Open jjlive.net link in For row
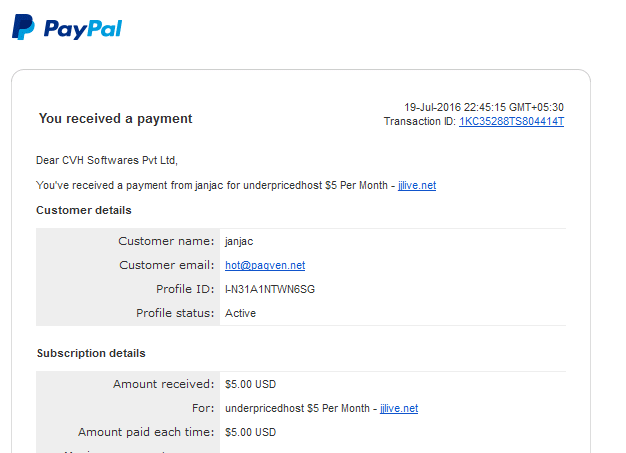 click(x=399, y=408)
